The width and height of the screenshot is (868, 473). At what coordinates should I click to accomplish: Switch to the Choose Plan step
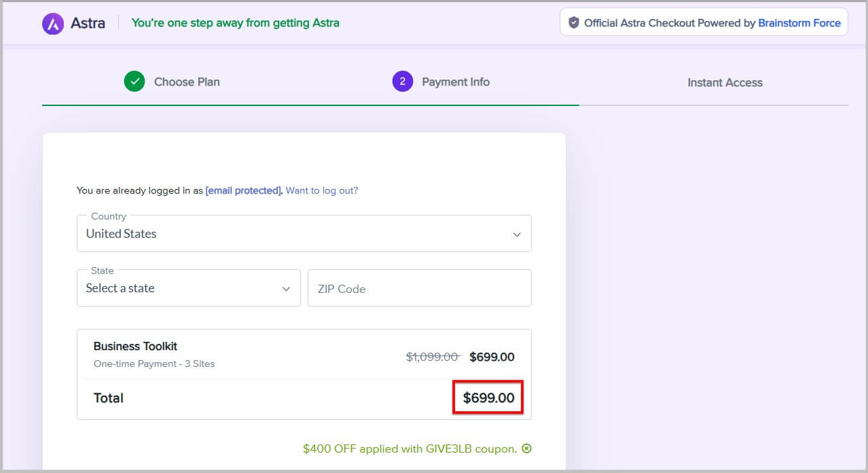click(186, 82)
